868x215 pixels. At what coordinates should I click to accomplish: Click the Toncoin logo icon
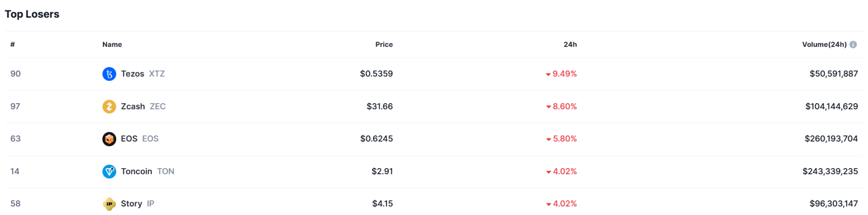click(x=109, y=171)
